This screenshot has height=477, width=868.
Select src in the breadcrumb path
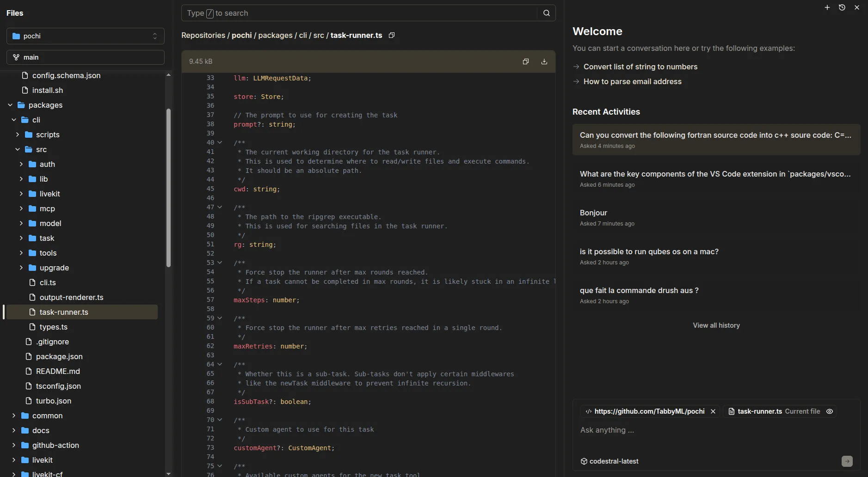pyautogui.click(x=319, y=35)
